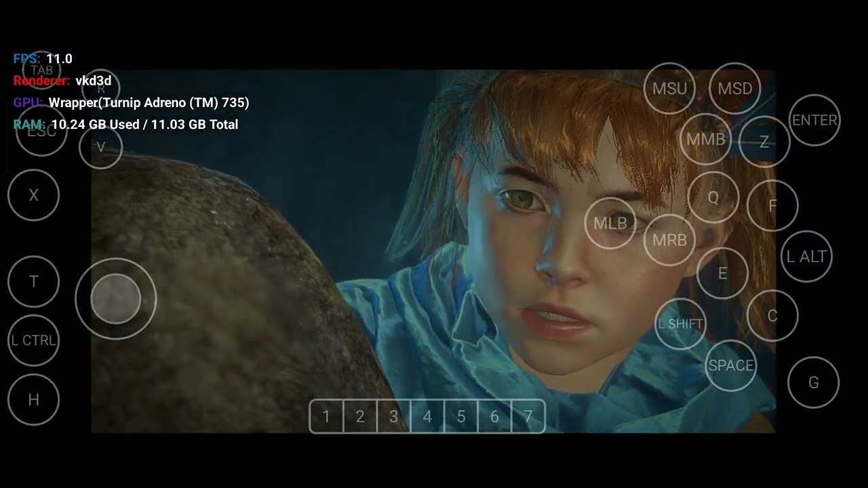This screenshot has width=868, height=488.
Task: Tap the ESC on-screen key
Action: tap(41, 131)
